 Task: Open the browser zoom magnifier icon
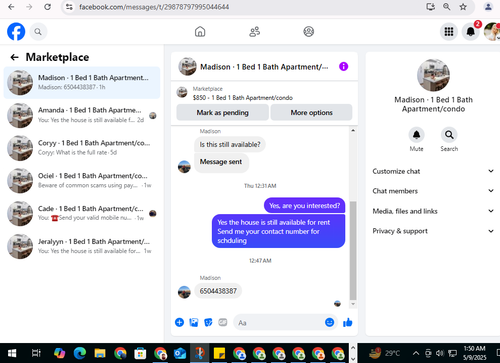coord(447,7)
